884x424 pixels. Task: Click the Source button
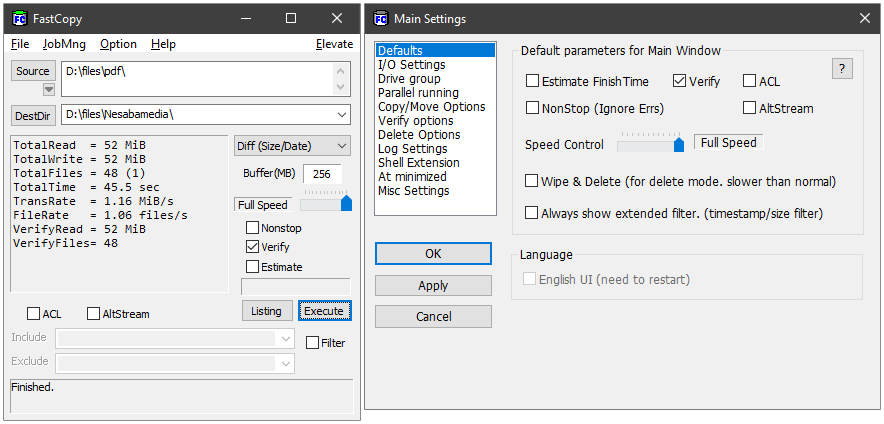(x=33, y=71)
